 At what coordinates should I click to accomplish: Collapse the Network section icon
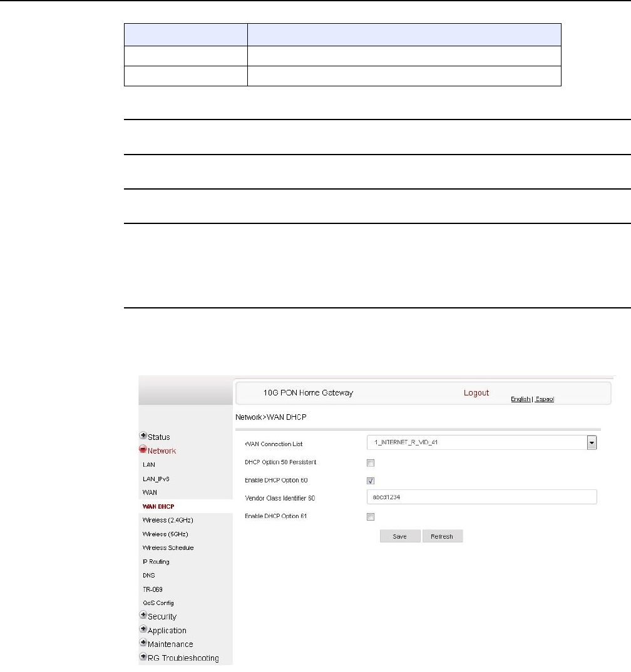(x=143, y=450)
